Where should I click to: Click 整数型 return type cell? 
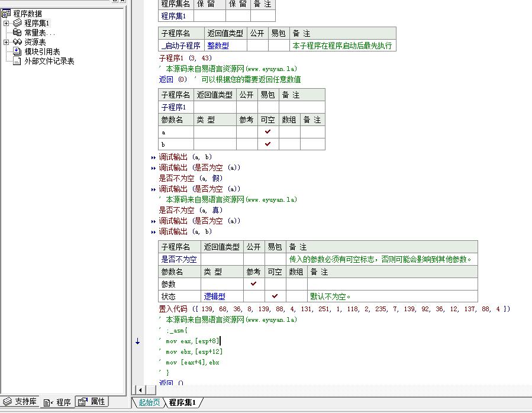[x=225, y=46]
